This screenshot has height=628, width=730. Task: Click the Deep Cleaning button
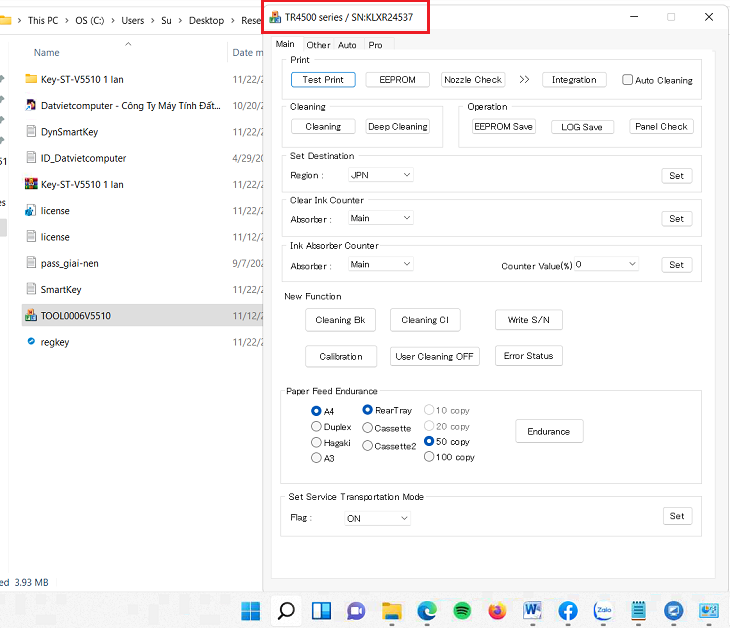pyautogui.click(x=398, y=127)
